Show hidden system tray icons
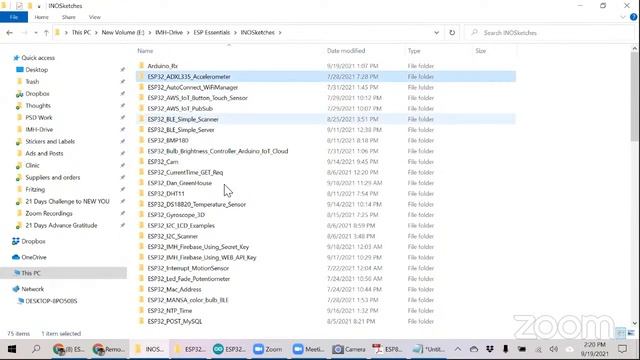640x360 pixels. [458, 349]
